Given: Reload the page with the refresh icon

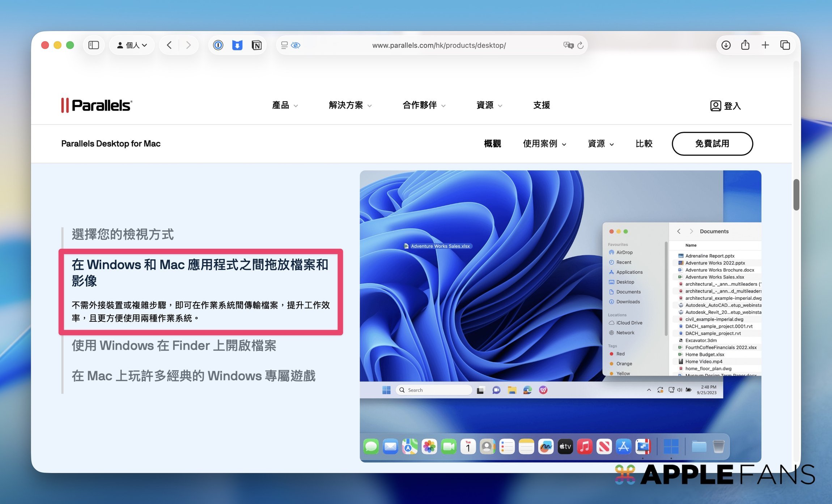Looking at the screenshot, I should (581, 45).
